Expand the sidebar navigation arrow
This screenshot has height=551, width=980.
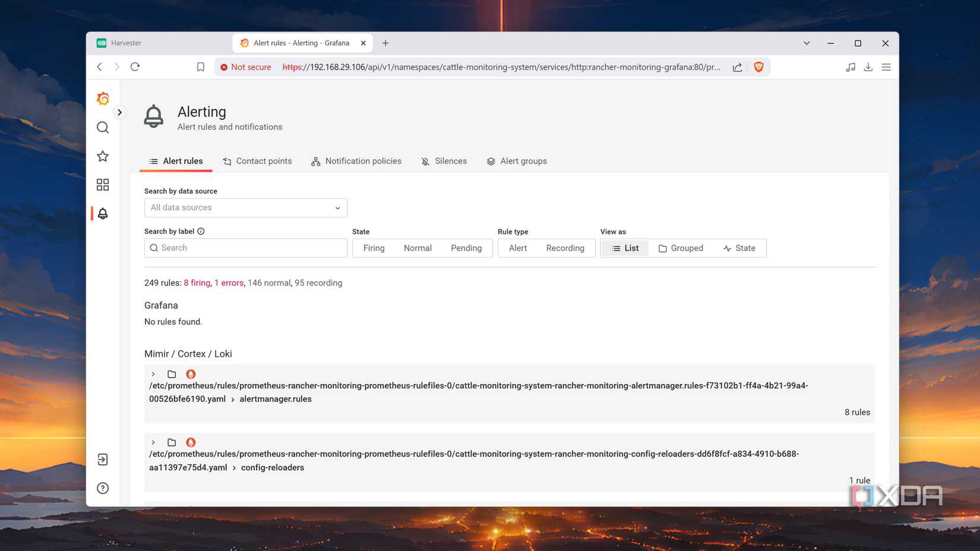119,112
